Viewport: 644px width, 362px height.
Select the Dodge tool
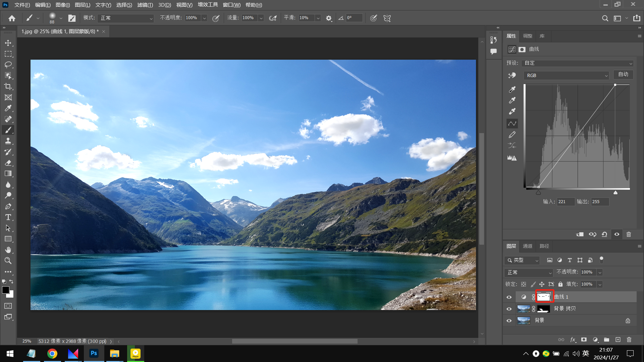(x=8, y=195)
